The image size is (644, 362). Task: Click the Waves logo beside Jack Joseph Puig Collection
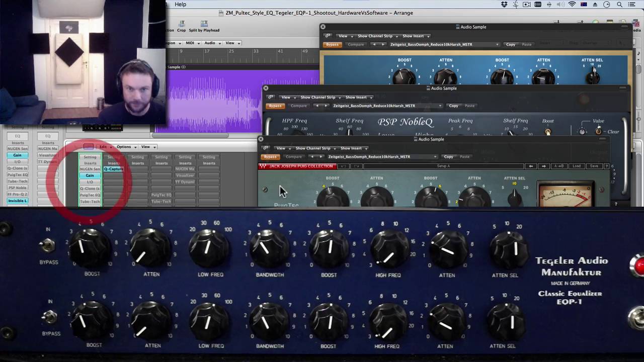click(x=263, y=166)
